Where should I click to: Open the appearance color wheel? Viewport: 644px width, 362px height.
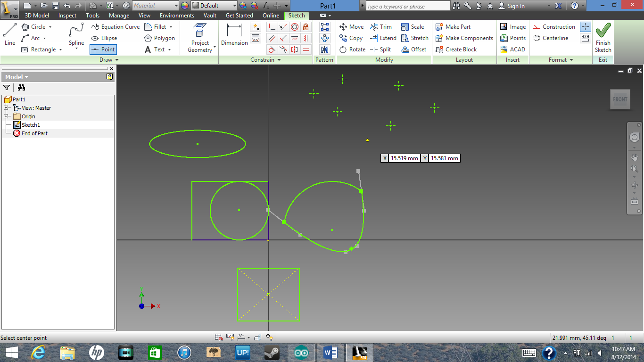coord(184,6)
